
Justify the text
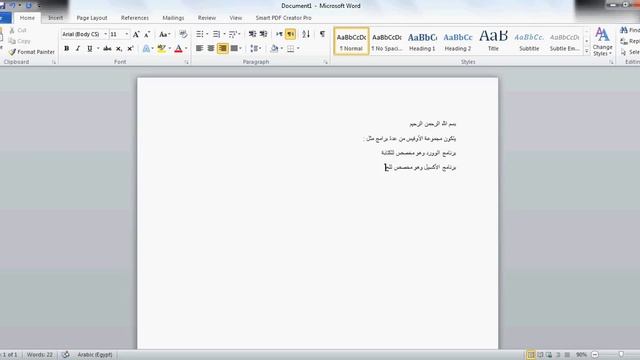pos(234,49)
